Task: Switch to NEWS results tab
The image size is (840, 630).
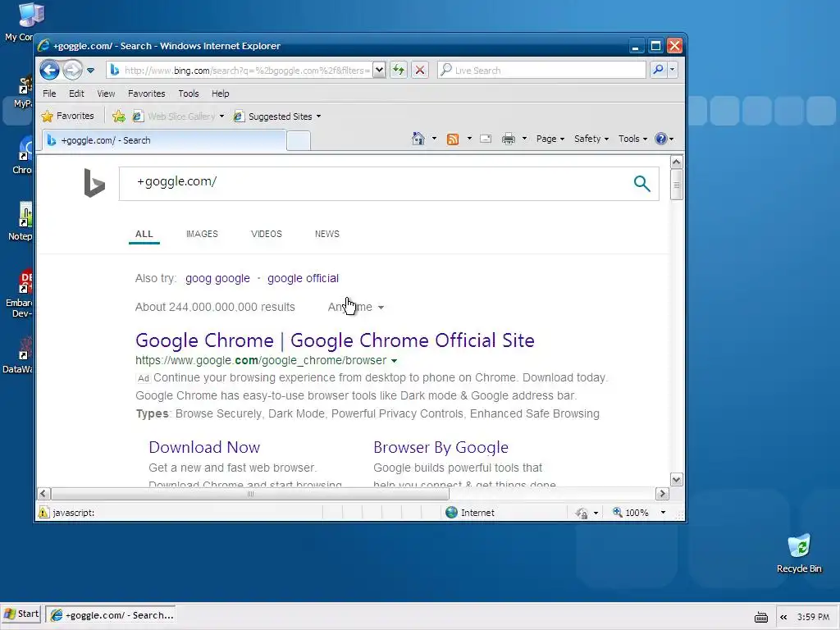Action: [326, 234]
